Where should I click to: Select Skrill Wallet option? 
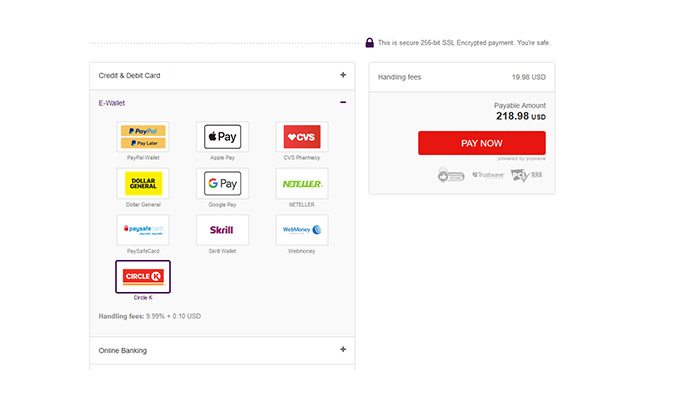pyautogui.click(x=222, y=230)
